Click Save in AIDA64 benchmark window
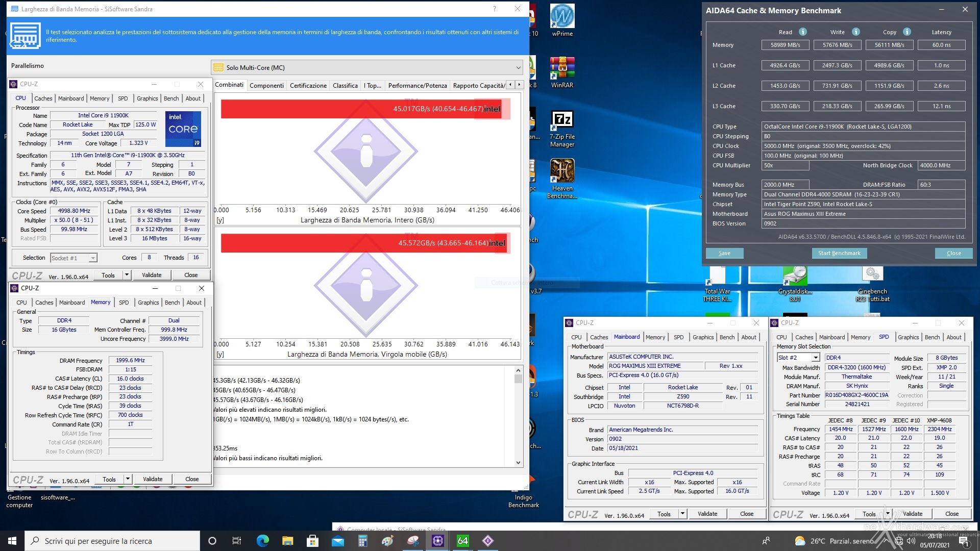 click(724, 253)
